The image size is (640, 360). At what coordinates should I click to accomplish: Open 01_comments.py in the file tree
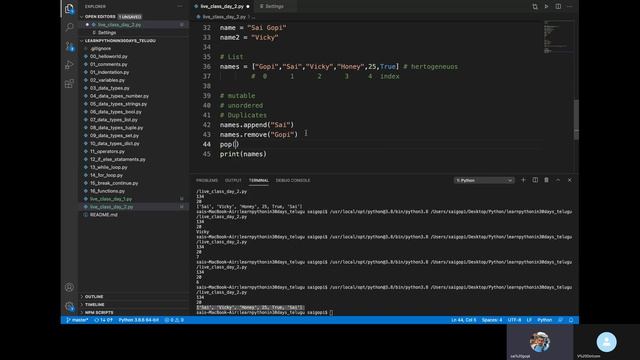click(x=109, y=64)
